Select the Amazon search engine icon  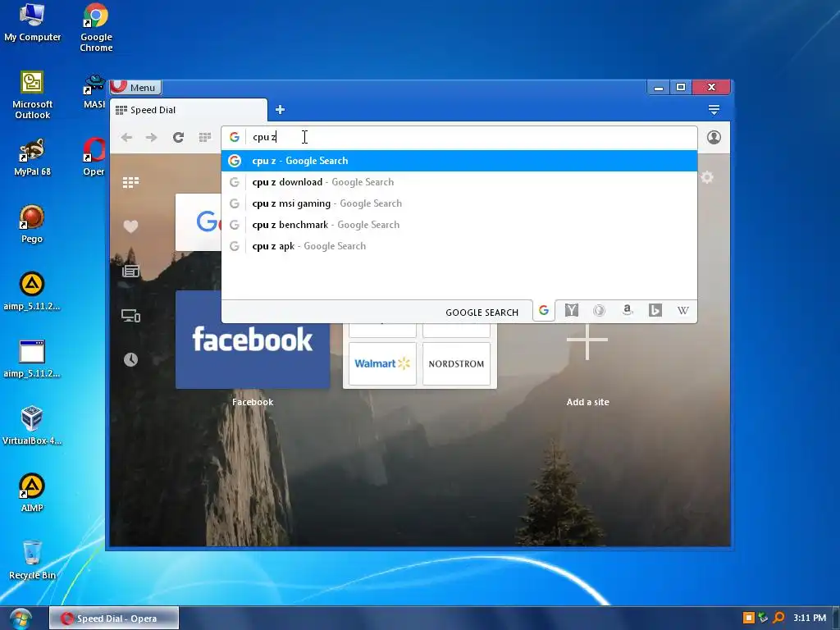[628, 310]
